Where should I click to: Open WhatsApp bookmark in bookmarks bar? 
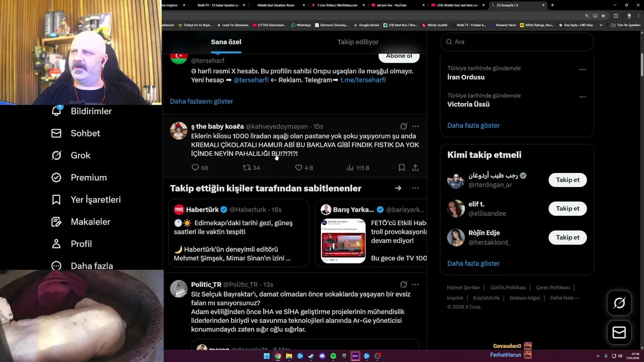(x=301, y=25)
